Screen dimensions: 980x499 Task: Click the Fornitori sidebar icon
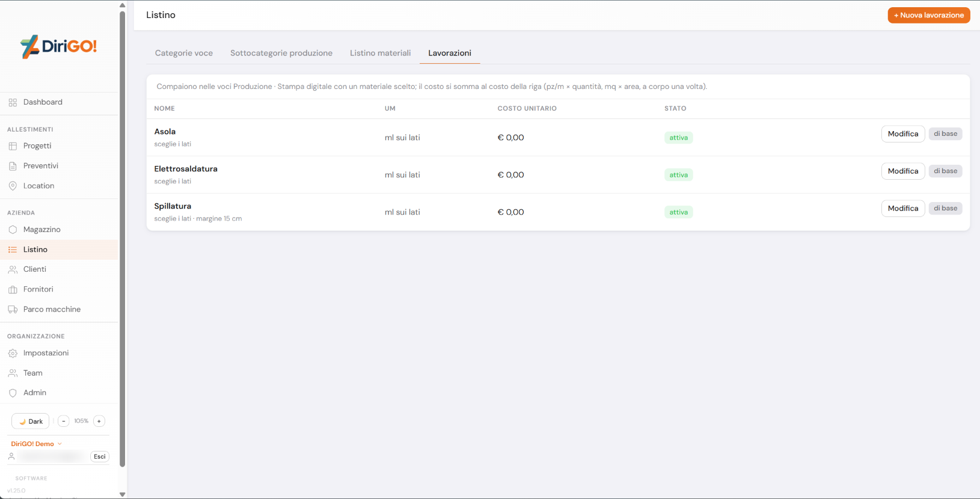13,290
